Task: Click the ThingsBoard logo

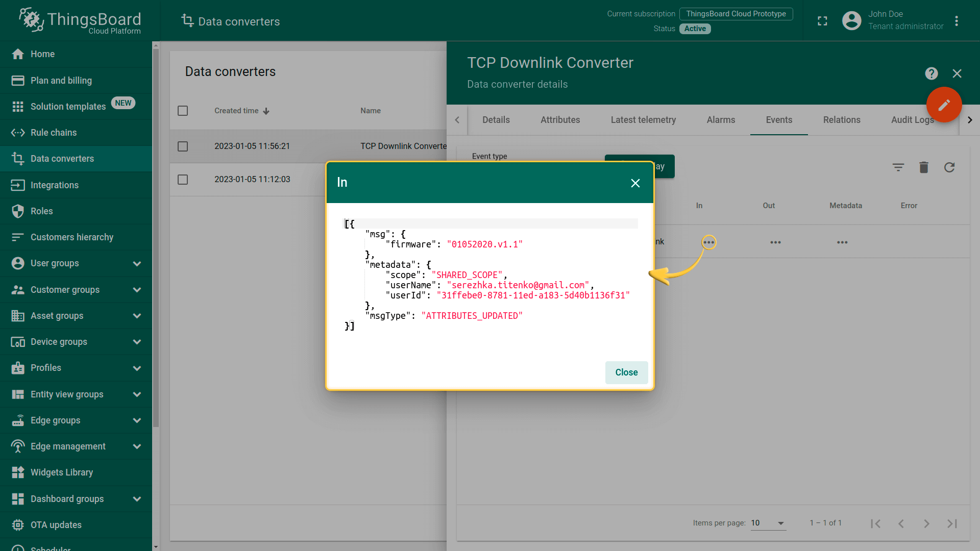Action: coord(80,20)
